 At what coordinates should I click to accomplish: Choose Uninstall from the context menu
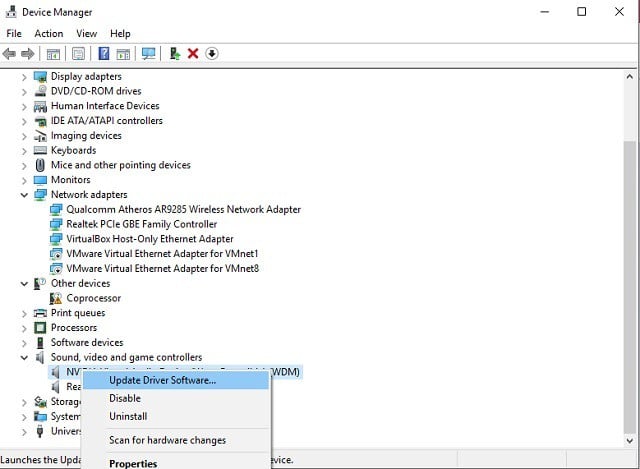coord(176,416)
